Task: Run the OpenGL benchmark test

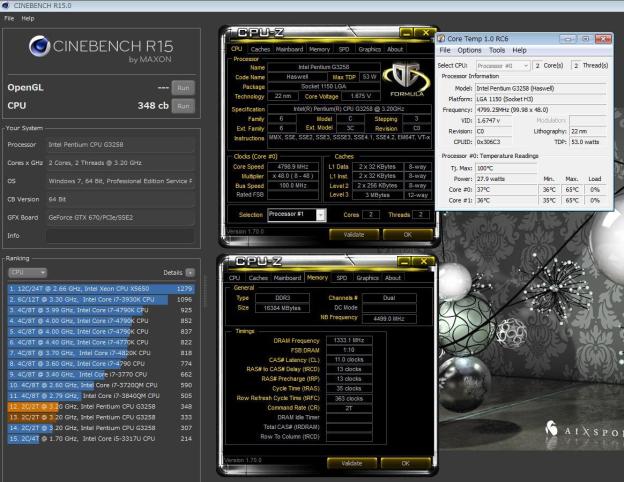Action: click(182, 88)
